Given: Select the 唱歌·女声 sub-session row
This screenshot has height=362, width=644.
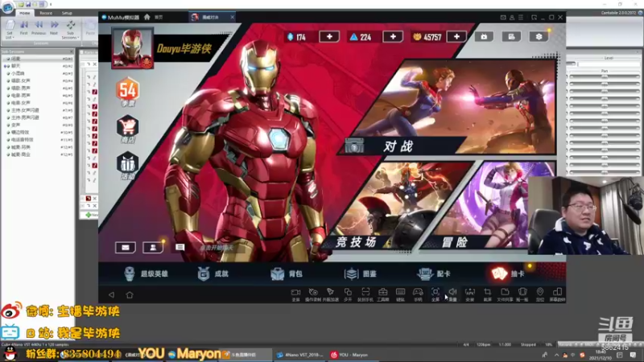Looking at the screenshot, I should point(37,80).
